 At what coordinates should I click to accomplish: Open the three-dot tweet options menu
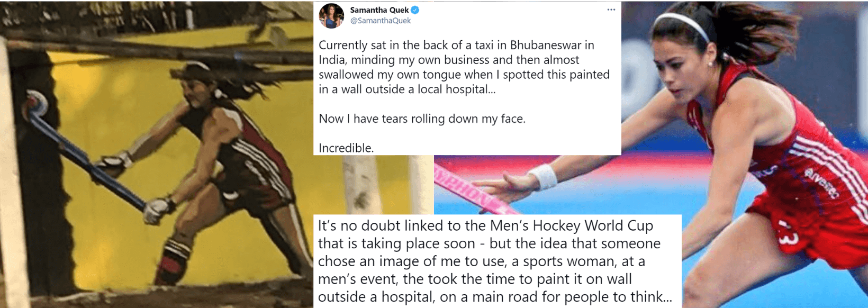pos(611,10)
